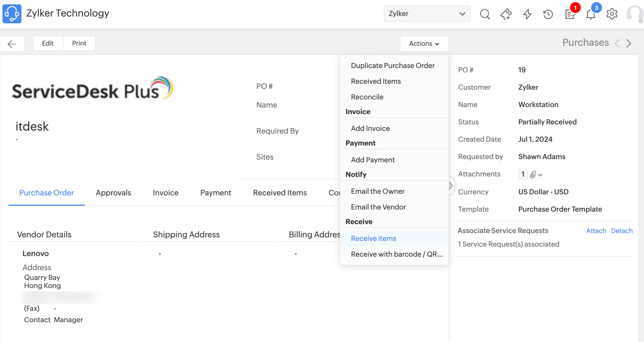Viewport: 644px width, 342px height.
Task: Click the Attach service request link
Action: [x=596, y=231]
